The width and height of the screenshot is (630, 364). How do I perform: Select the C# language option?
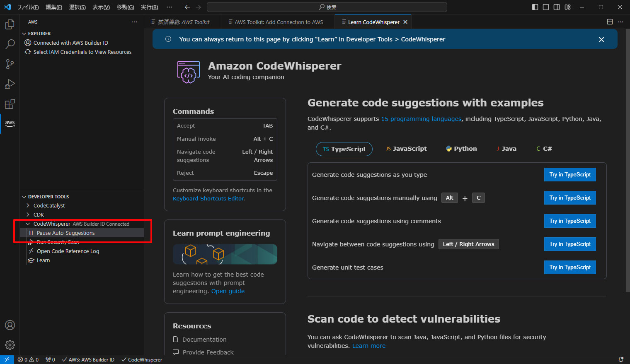tap(544, 149)
